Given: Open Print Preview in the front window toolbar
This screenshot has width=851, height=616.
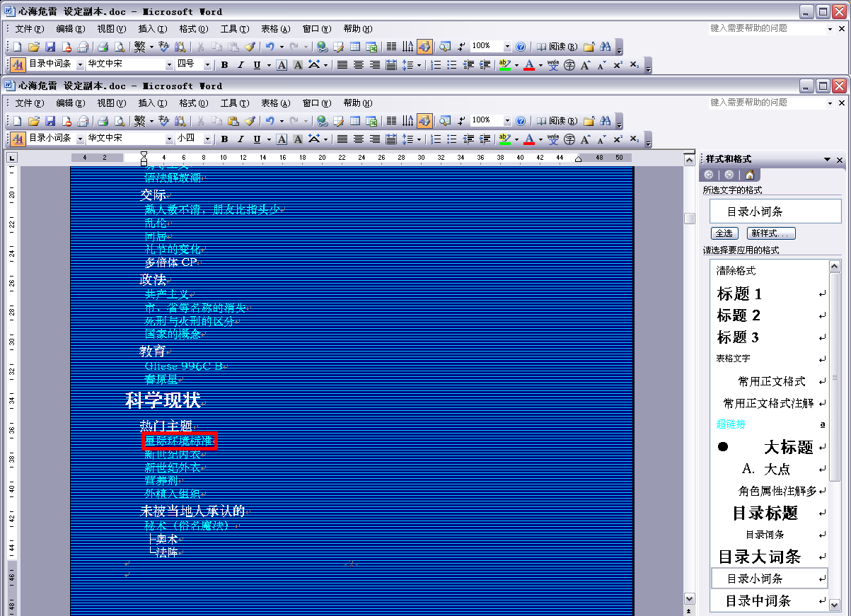Looking at the screenshot, I should click(x=120, y=121).
